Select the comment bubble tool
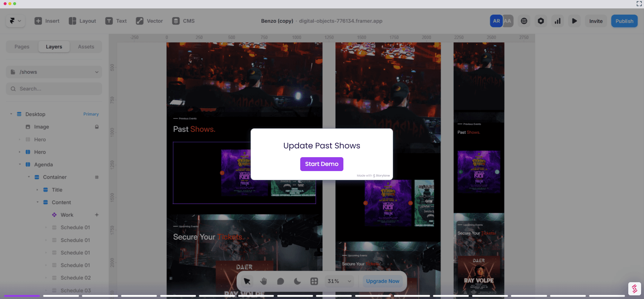Screen dimensions: 644x299 280,281
